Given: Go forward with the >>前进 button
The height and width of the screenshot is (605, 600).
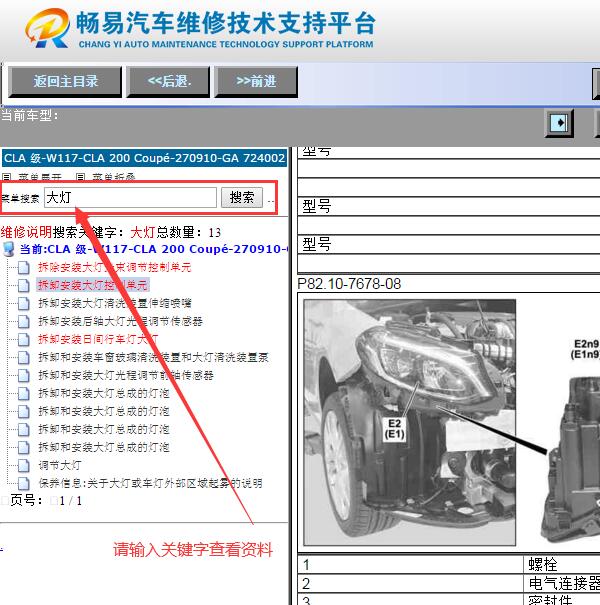Looking at the screenshot, I should tap(256, 81).
